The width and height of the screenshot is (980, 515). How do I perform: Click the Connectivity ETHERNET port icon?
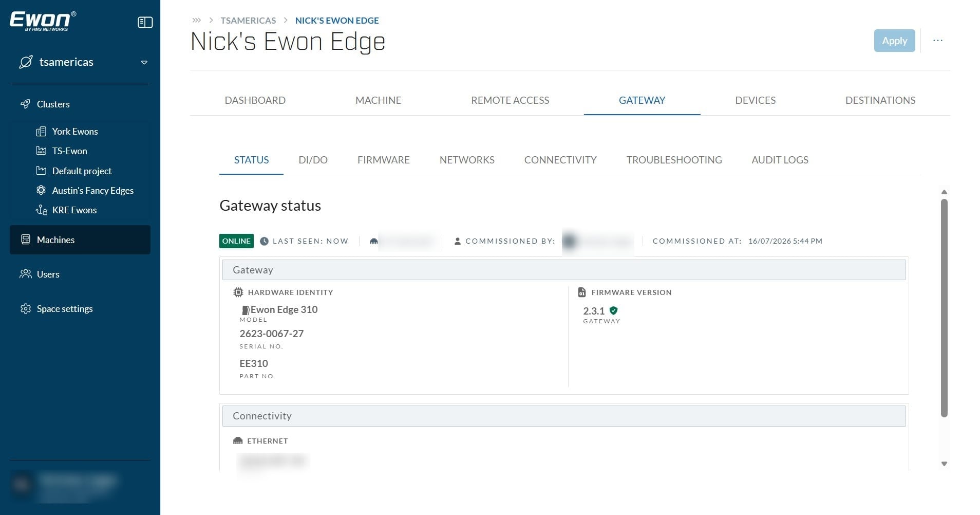tap(238, 441)
